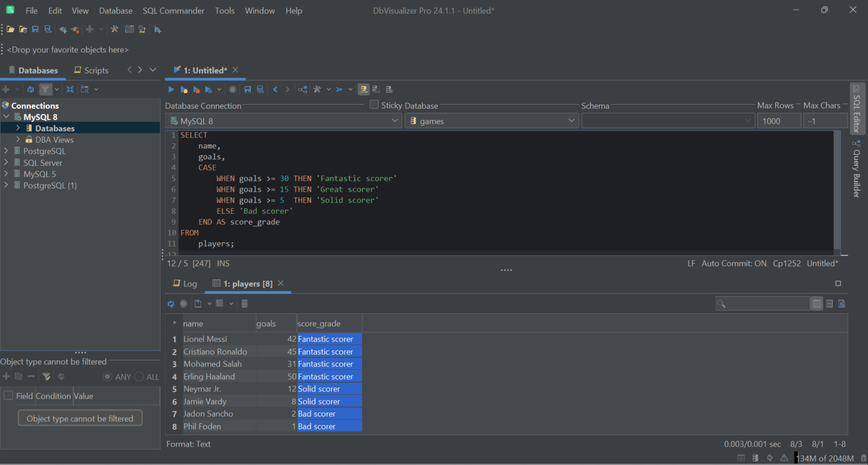
Task: Disconnect from the database using the plug icon
Action: click(x=74, y=29)
